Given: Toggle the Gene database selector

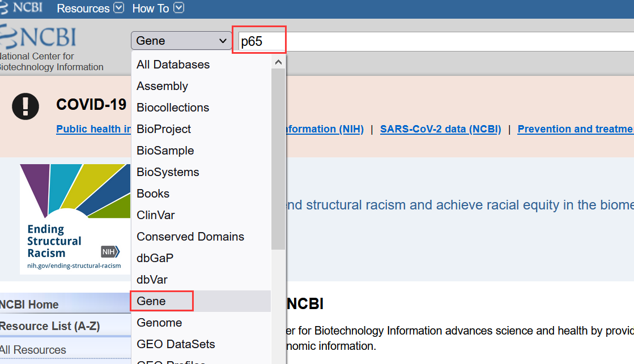Looking at the screenshot, I should [181, 41].
